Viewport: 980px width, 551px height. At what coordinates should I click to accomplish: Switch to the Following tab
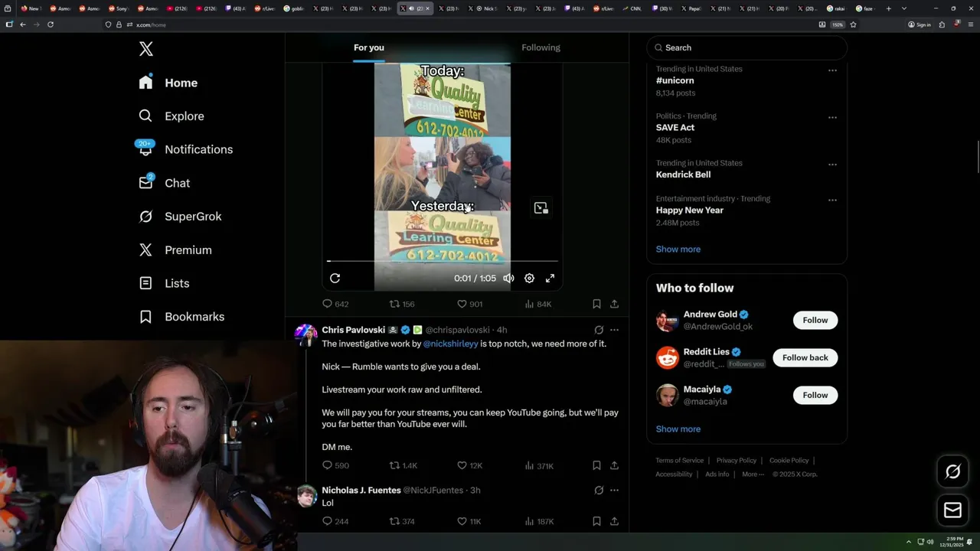541,47
